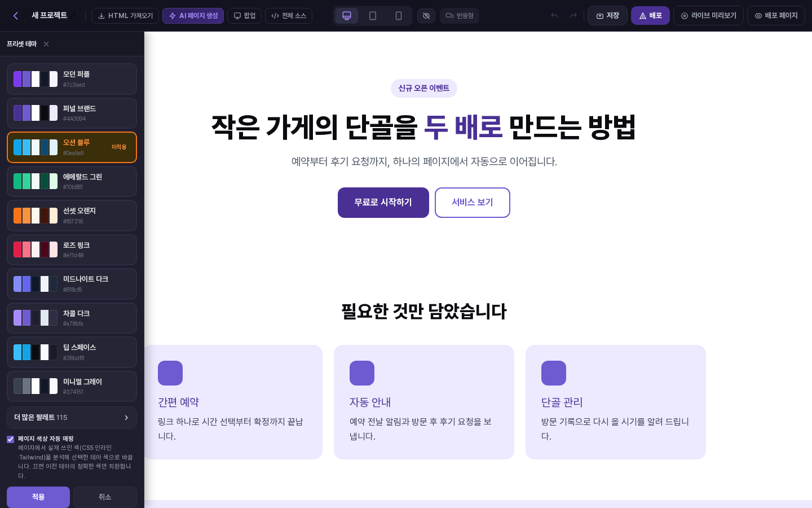The width and height of the screenshot is (812, 508).
Task: Toggle the 반응형 responsive mode button
Action: [x=460, y=16]
